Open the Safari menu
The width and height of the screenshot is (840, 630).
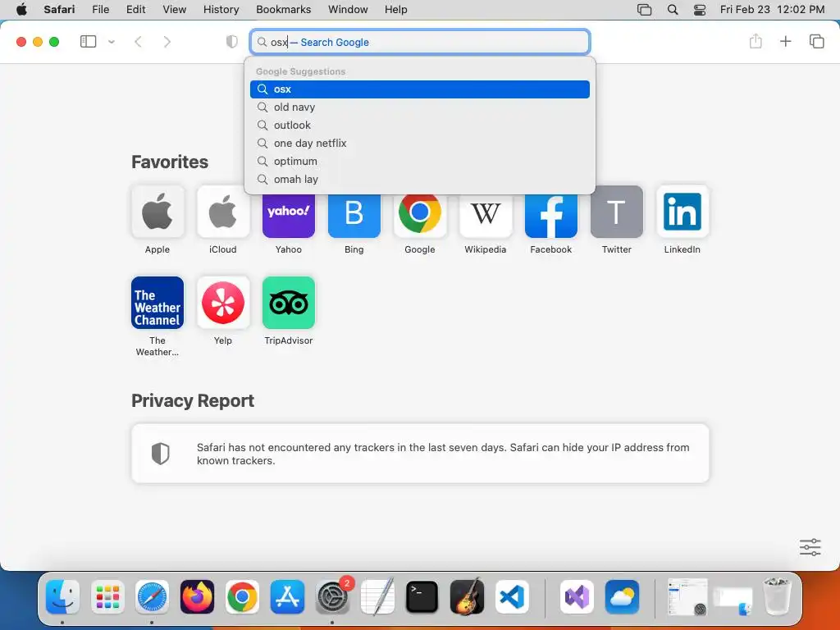59,9
